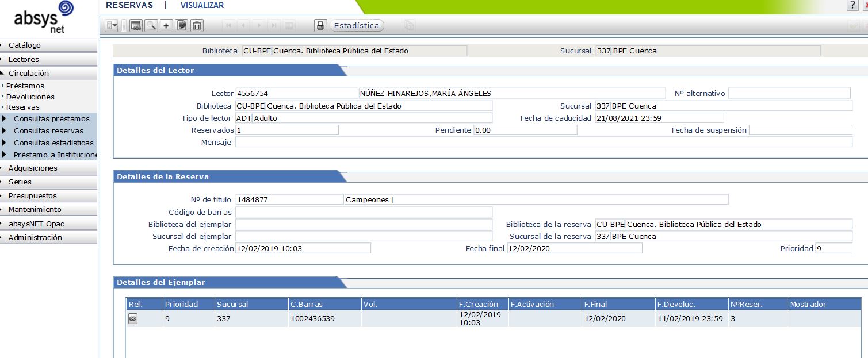This screenshot has height=358, width=868.
Task: Go to next record navigation icon
Action: point(259,25)
